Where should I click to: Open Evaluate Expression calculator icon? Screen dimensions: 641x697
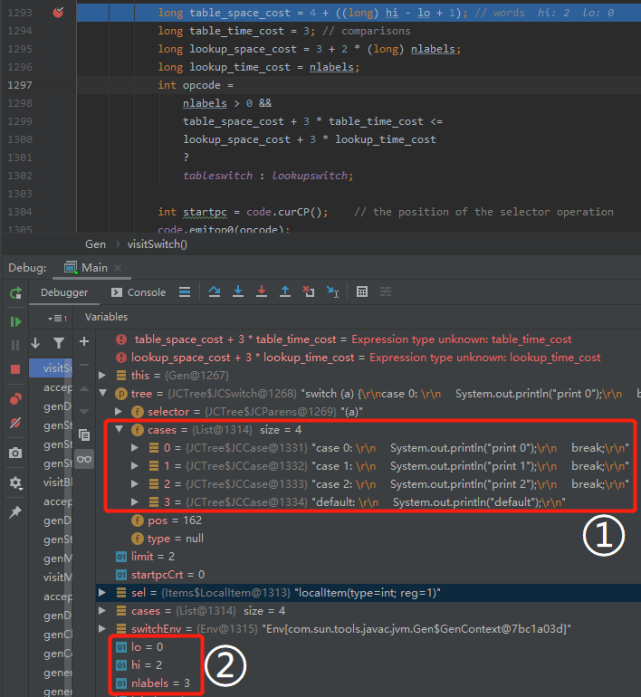(361, 292)
